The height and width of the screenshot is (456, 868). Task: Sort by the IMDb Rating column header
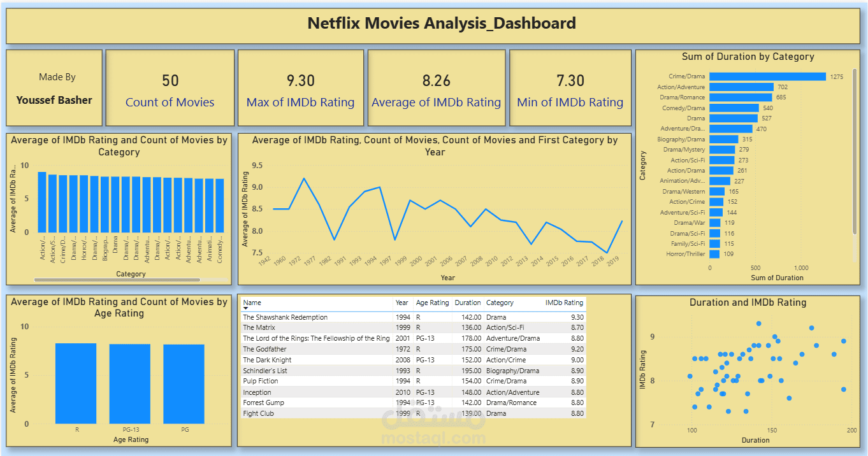[564, 303]
